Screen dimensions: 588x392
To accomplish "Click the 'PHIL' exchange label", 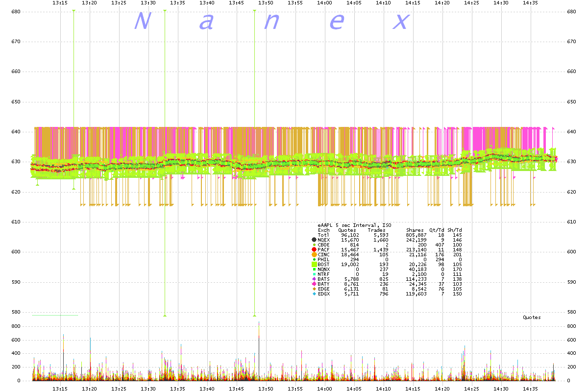I will point(324,259).
